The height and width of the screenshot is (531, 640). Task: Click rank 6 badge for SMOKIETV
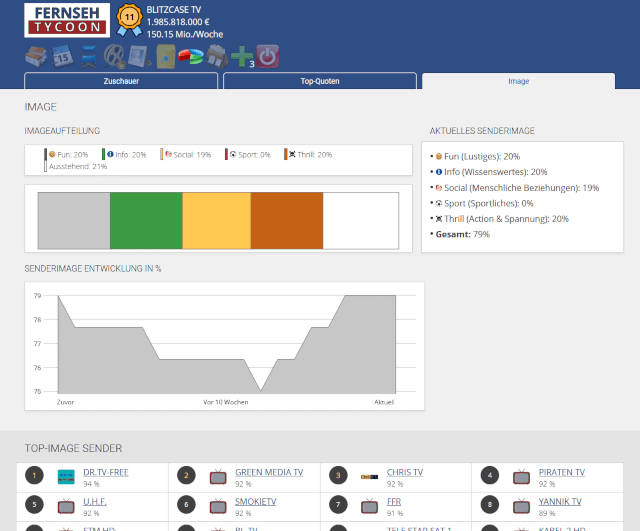186,505
